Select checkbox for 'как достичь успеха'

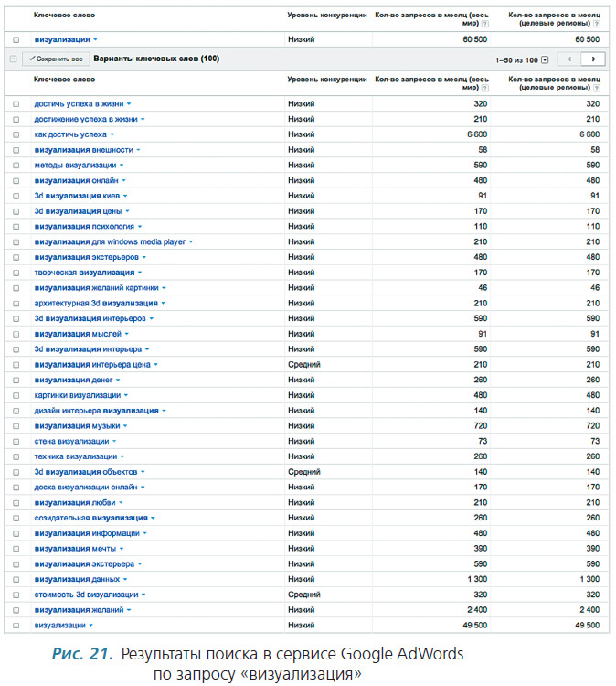click(x=16, y=134)
